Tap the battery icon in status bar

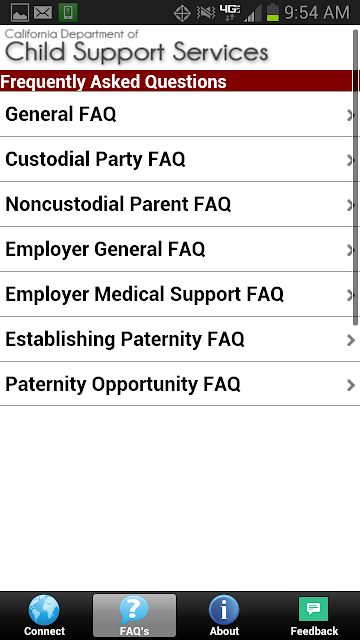[x=273, y=13]
